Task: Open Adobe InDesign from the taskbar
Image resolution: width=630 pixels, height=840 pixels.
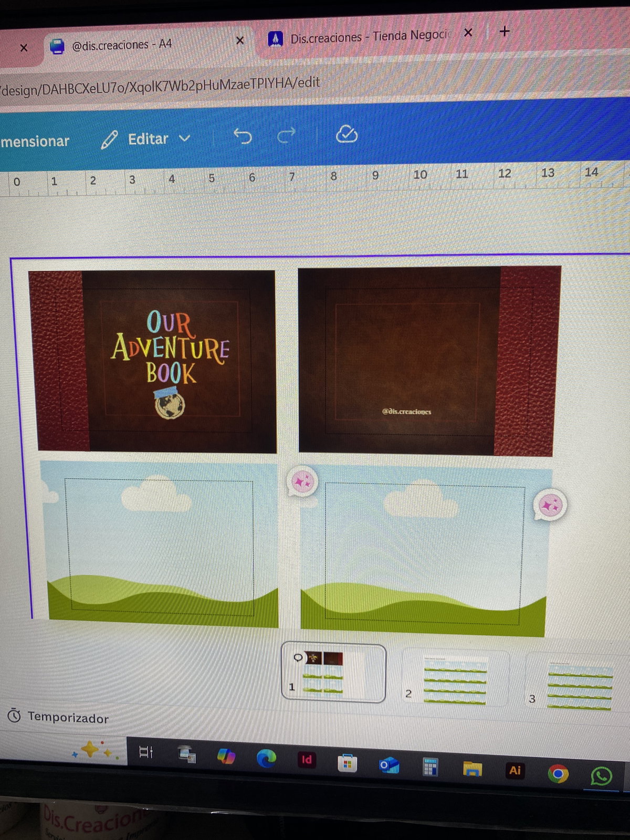Action: click(307, 759)
